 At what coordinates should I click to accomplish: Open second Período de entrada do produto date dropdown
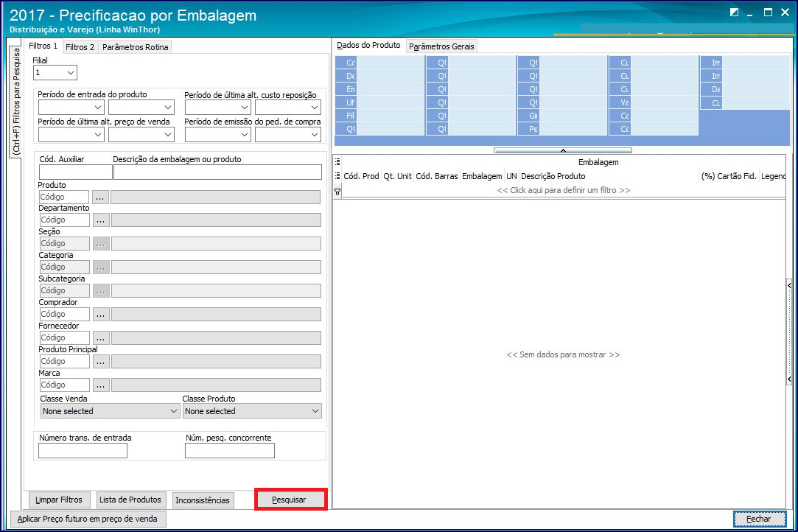click(x=168, y=108)
